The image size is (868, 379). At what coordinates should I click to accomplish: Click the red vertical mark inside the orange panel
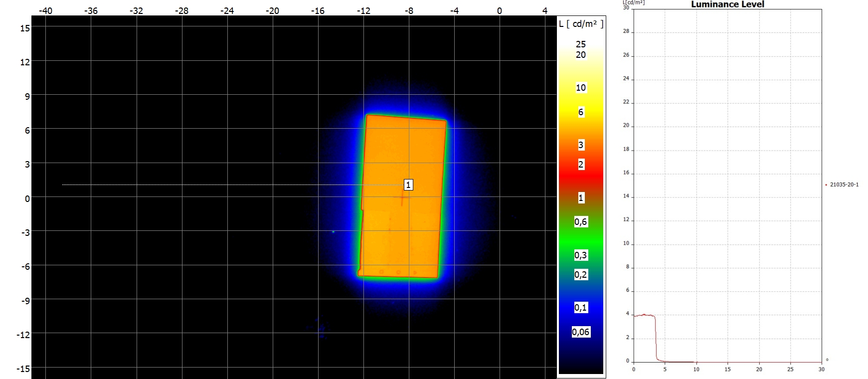click(x=402, y=199)
